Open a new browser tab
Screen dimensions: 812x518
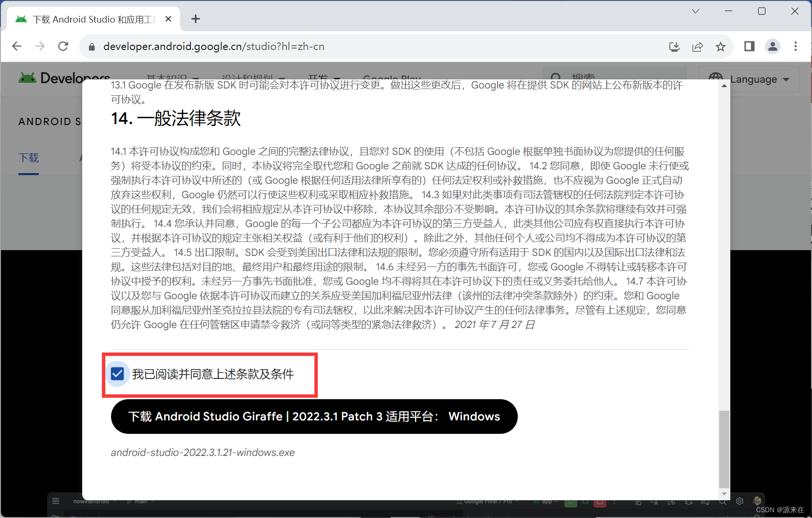[x=195, y=19]
